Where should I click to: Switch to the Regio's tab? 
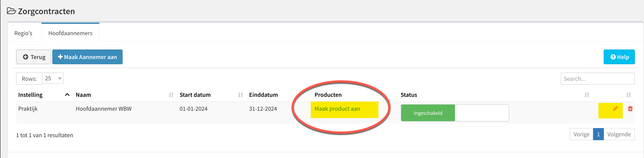23,33
